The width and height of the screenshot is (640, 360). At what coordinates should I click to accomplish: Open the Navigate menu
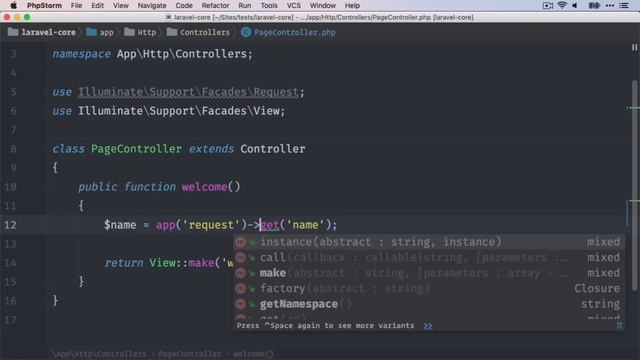point(152,5)
